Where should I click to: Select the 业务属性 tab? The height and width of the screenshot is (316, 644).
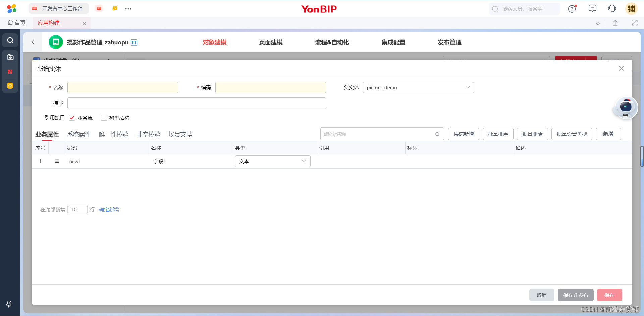(47, 135)
